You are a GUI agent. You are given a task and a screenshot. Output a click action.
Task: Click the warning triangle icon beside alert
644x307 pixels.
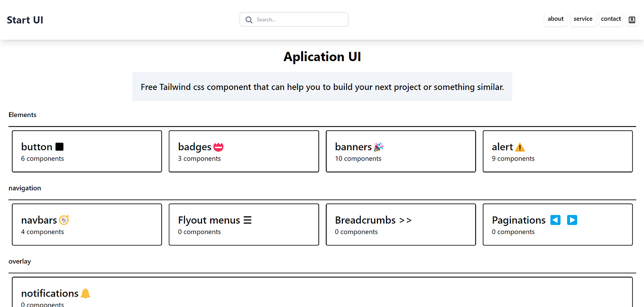520,147
